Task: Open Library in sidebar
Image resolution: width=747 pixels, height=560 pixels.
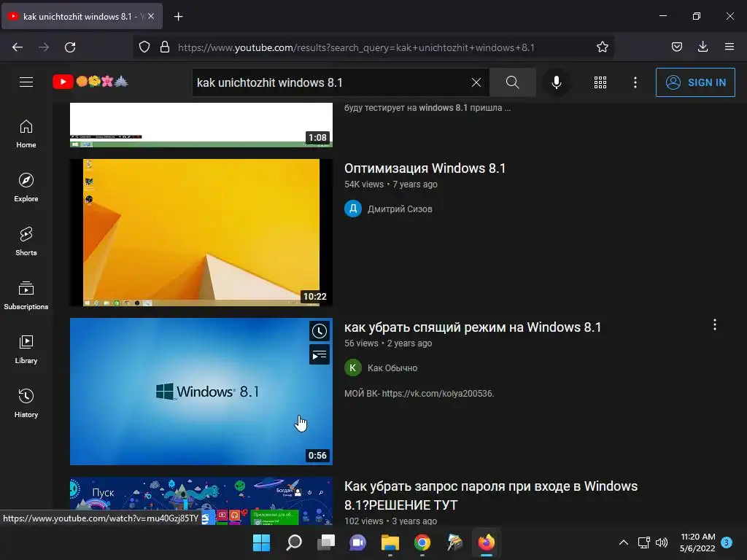Action: [x=26, y=349]
